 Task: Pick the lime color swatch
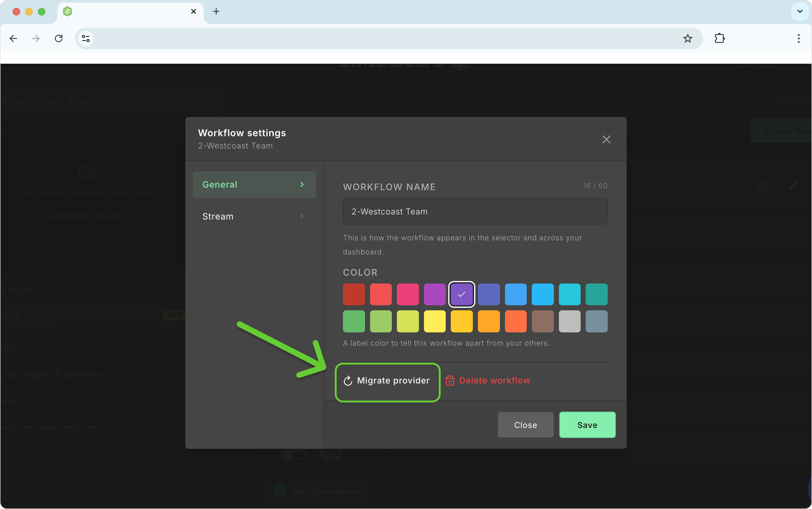tap(408, 321)
